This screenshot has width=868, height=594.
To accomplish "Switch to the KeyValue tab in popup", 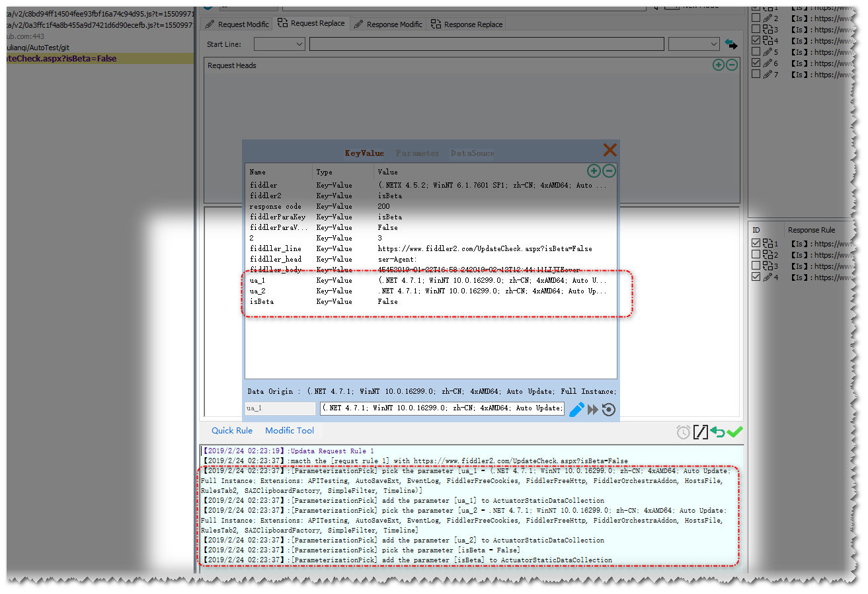I will (364, 153).
